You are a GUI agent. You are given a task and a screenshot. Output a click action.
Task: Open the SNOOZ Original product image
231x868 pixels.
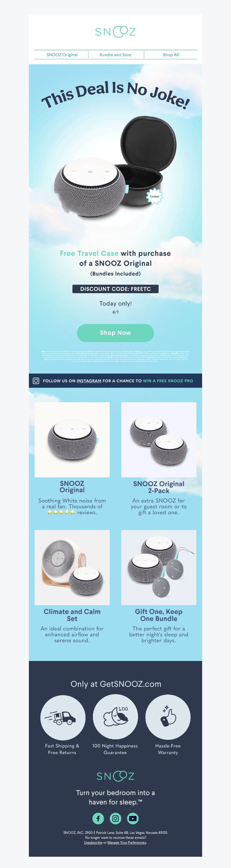click(72, 439)
